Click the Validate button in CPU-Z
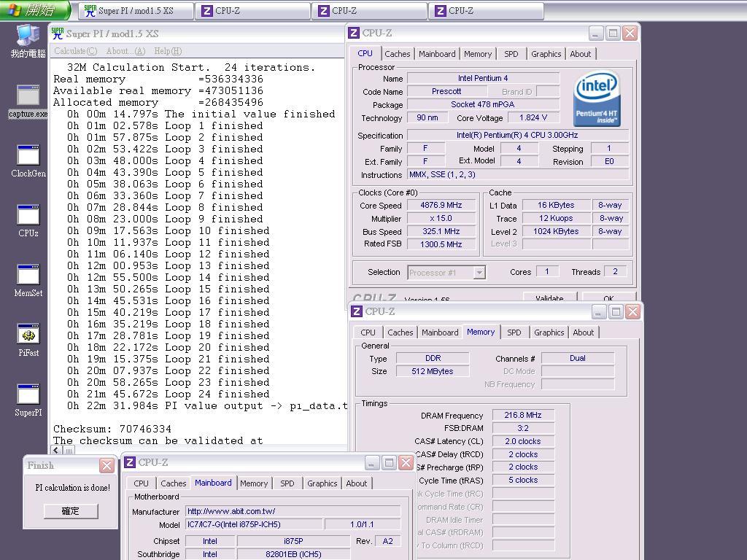The width and height of the screenshot is (747, 560). coord(549,298)
